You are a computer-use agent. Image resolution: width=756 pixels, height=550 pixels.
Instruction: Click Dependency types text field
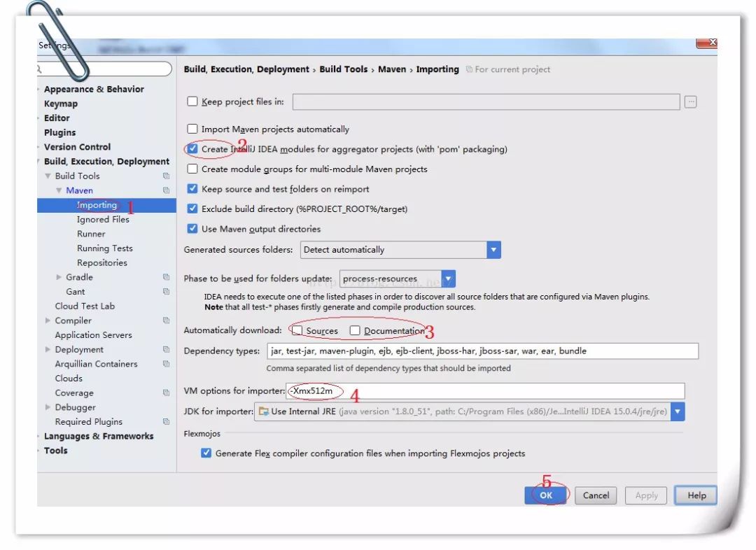482,351
